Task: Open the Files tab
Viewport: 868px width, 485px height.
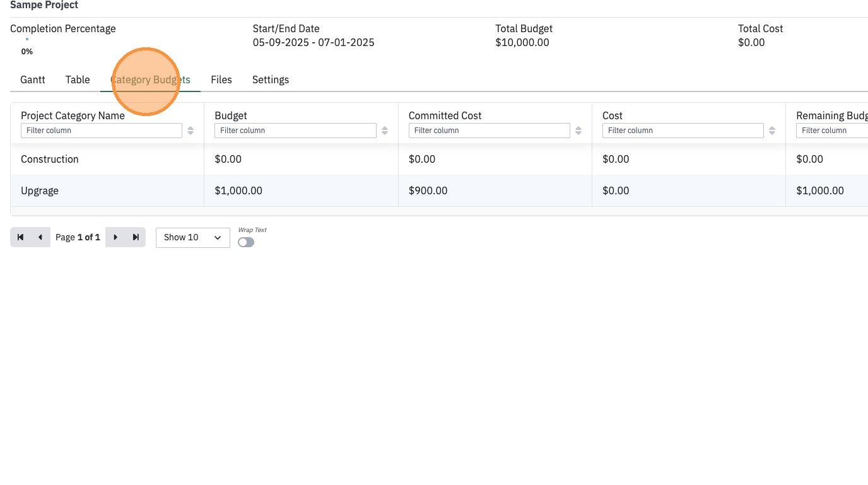Action: pyautogui.click(x=221, y=79)
